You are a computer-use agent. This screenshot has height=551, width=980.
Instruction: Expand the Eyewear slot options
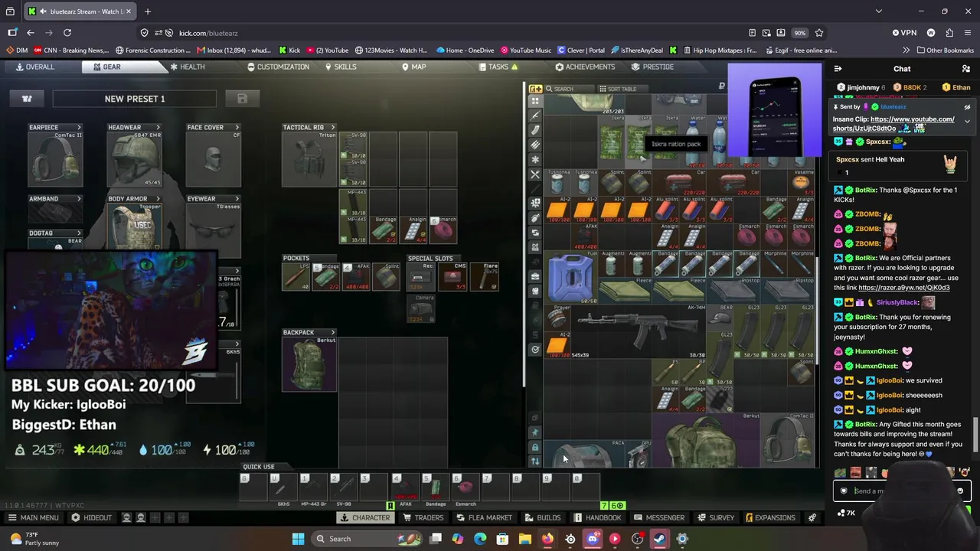point(237,199)
